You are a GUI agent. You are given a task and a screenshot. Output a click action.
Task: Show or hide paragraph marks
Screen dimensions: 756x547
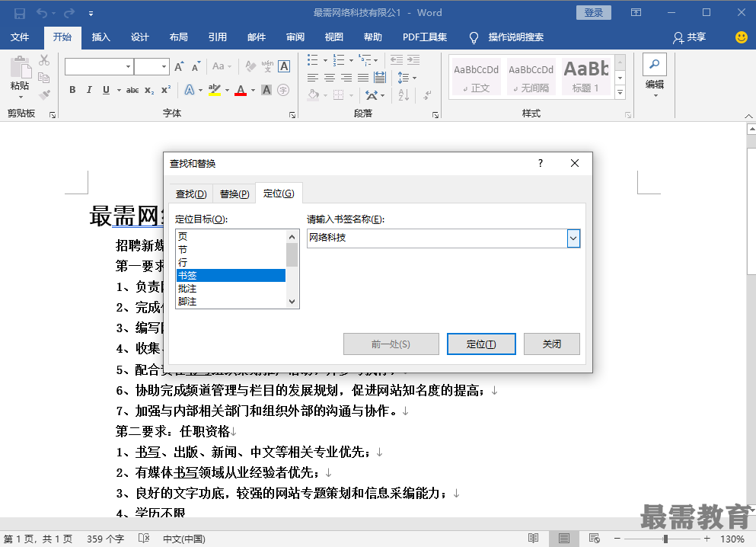click(427, 95)
